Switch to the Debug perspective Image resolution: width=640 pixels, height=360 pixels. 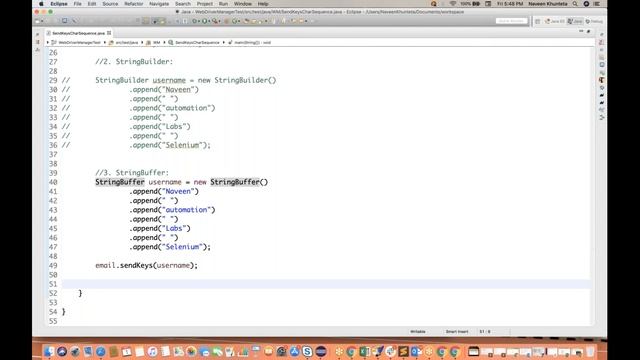(x=594, y=21)
